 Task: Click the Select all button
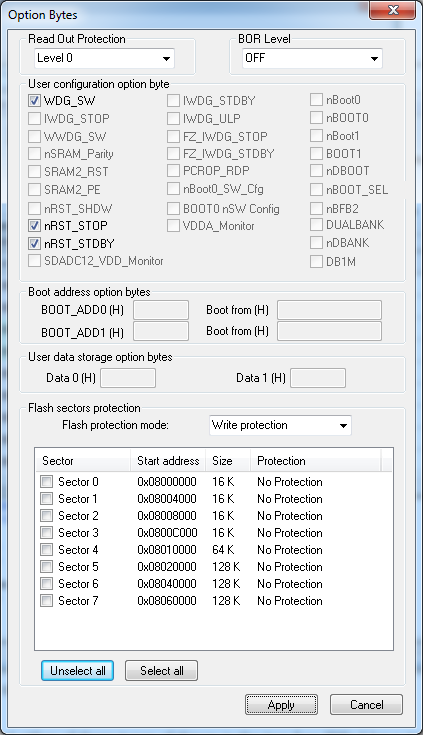[161, 671]
